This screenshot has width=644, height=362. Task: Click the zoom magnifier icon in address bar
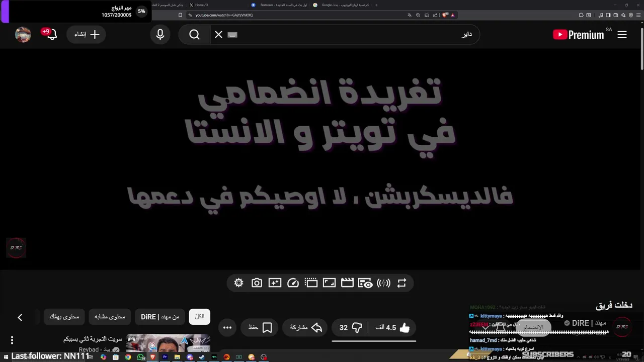(x=418, y=15)
